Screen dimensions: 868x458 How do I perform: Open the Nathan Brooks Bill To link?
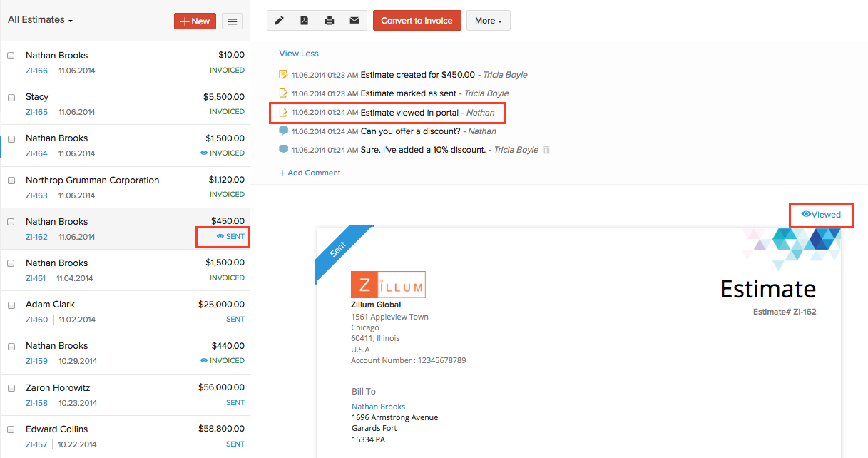pos(378,407)
